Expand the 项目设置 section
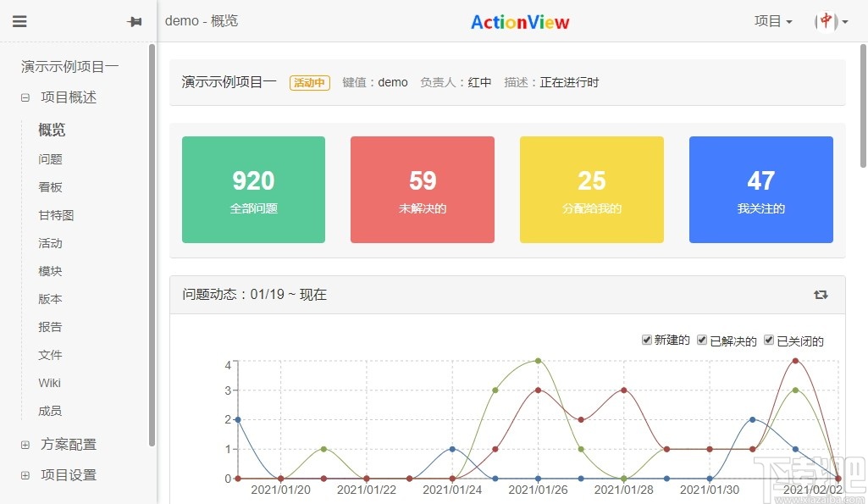 point(25,474)
